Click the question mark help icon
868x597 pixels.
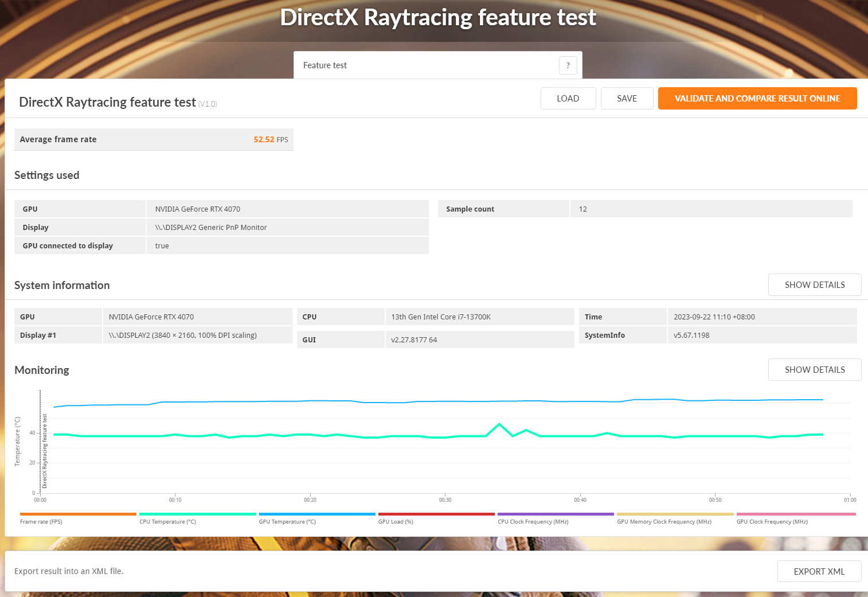click(568, 65)
